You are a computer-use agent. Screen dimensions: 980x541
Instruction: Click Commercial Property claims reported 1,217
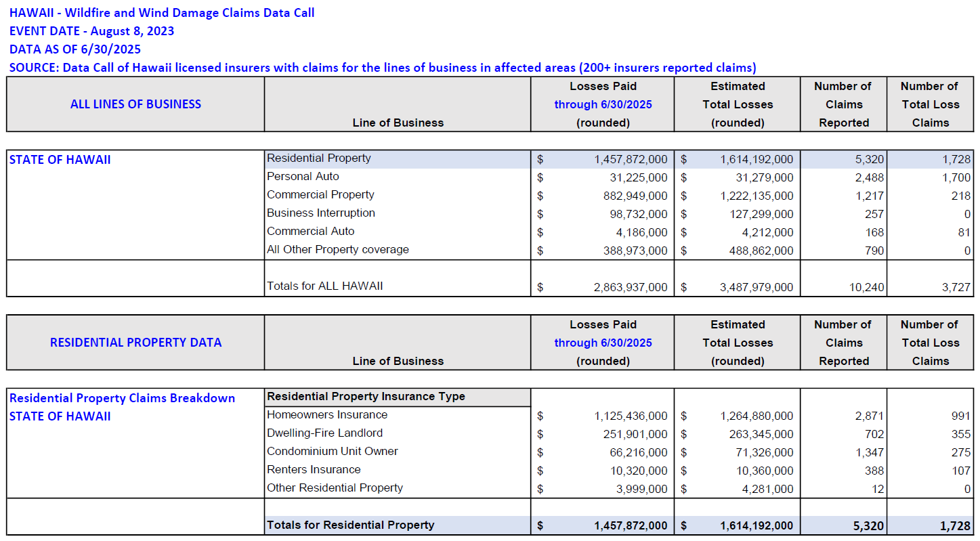coord(870,196)
